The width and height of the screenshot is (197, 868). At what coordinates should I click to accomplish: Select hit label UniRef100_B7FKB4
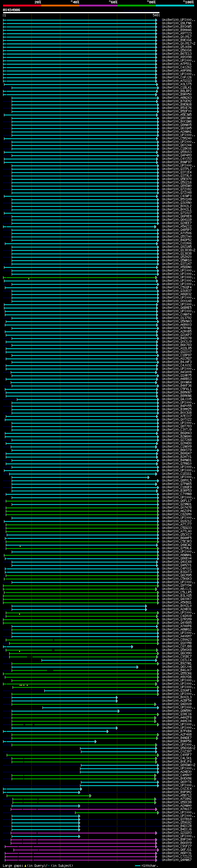177,731
